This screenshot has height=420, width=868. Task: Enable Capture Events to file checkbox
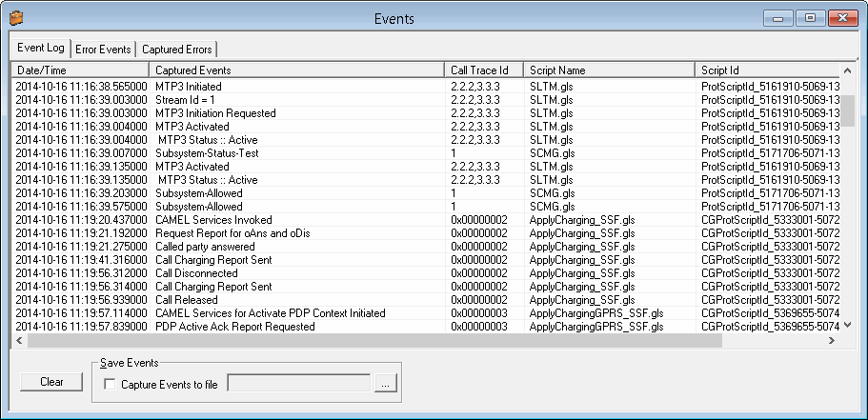point(110,384)
